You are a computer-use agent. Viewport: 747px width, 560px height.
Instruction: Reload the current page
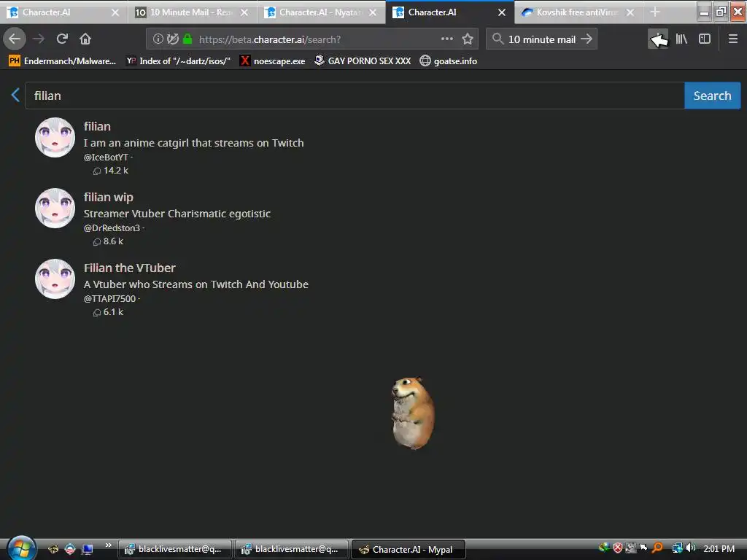[x=62, y=39]
